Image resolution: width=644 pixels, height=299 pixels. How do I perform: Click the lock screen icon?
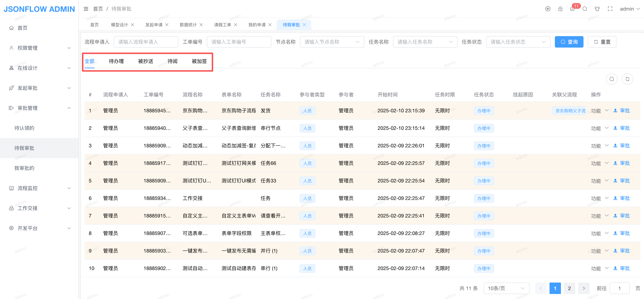click(560, 9)
